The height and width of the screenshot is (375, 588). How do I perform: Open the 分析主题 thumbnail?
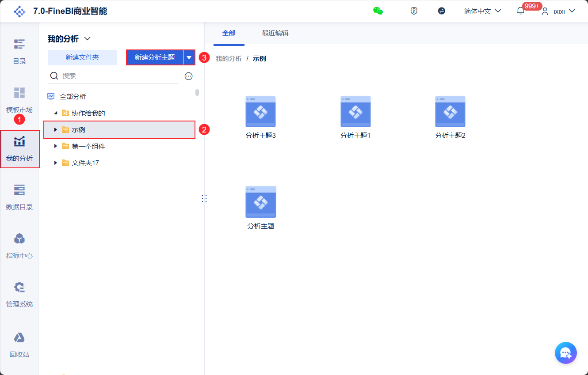(261, 202)
